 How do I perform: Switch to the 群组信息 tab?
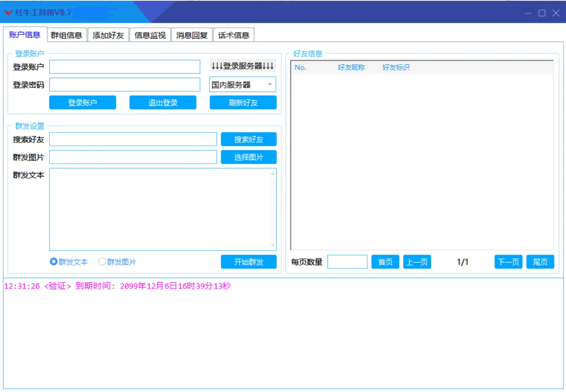(x=67, y=35)
